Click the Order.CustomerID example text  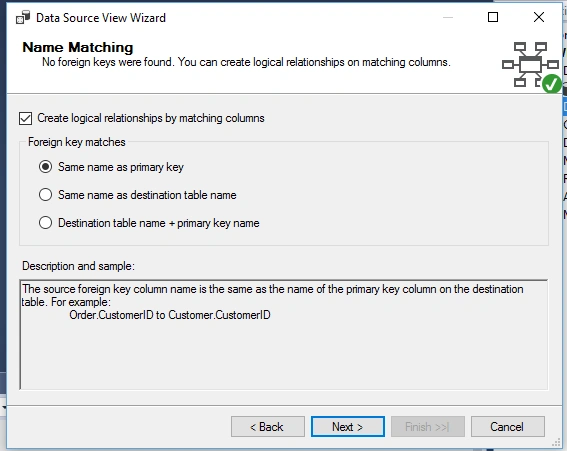coord(170,315)
